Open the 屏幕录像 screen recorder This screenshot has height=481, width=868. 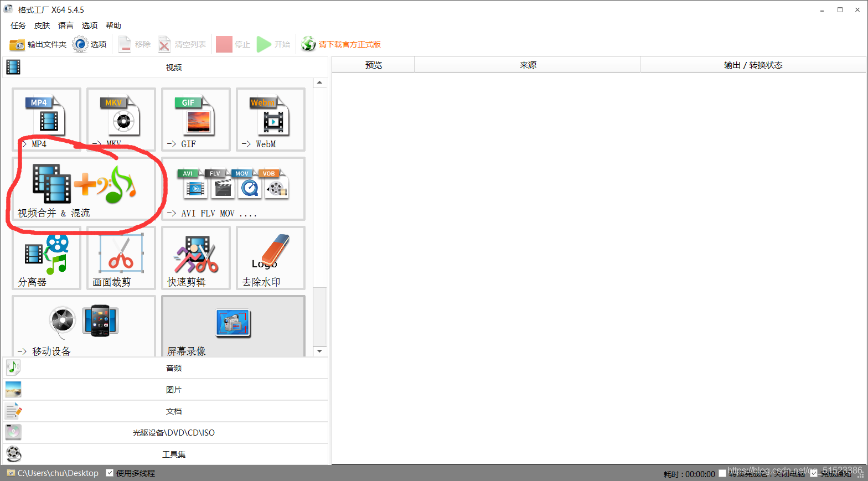[x=233, y=327]
